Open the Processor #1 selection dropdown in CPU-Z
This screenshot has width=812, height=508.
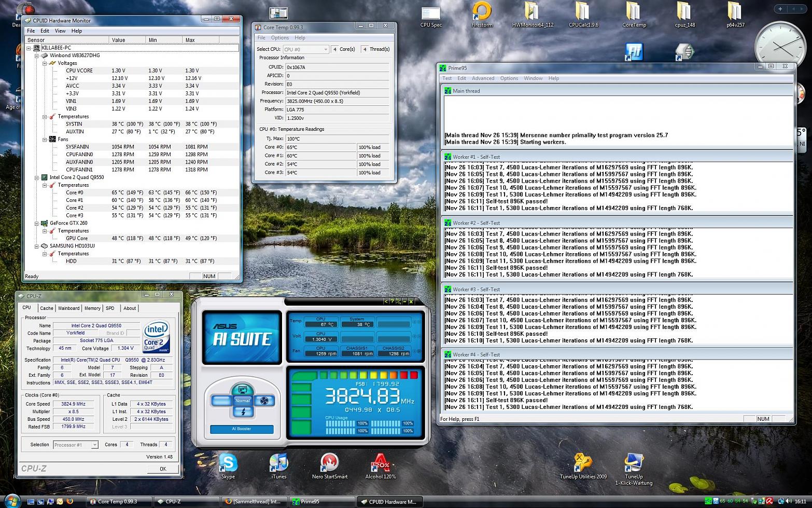76,445
